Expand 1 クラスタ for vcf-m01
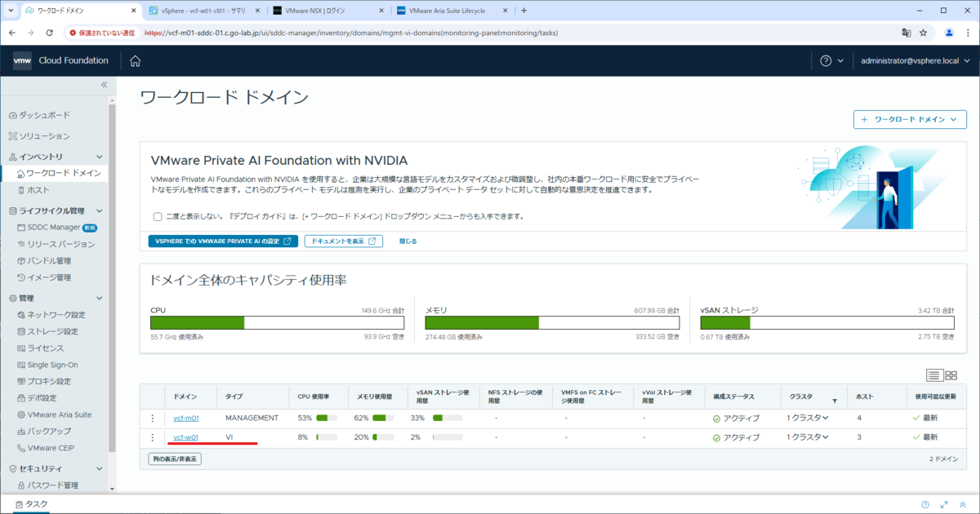The width and height of the screenshot is (980, 514). click(807, 418)
